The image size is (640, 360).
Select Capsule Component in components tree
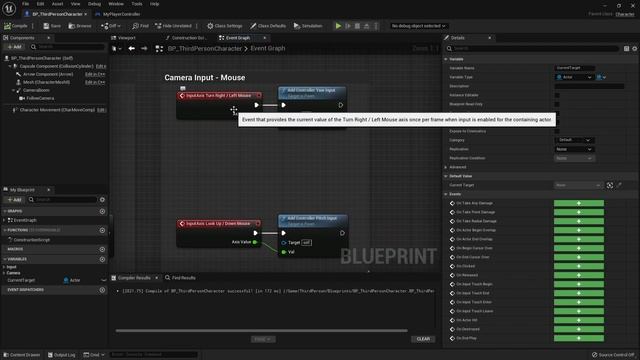point(56,66)
